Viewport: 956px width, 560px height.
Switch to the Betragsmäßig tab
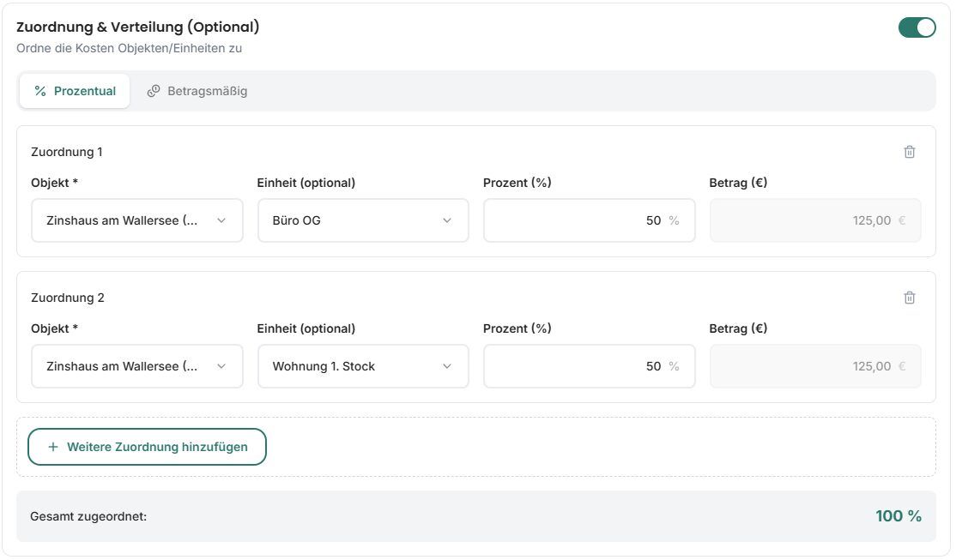pos(197,91)
